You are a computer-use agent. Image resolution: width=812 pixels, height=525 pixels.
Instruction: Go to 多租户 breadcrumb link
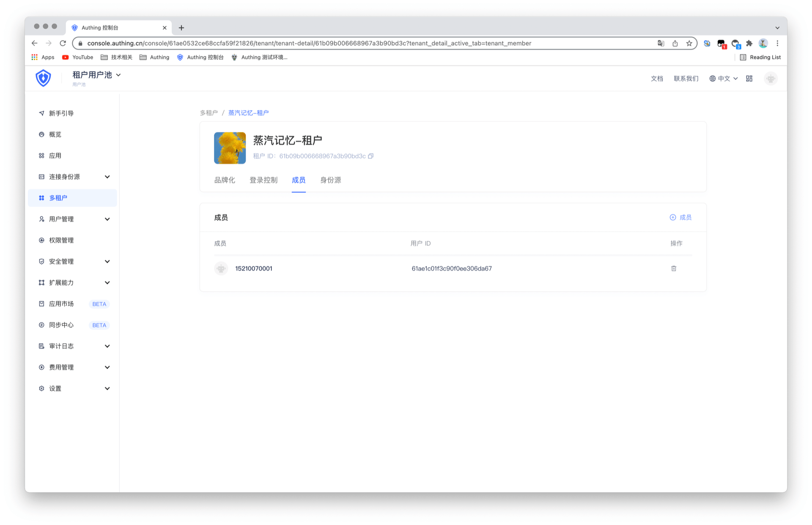coord(208,113)
